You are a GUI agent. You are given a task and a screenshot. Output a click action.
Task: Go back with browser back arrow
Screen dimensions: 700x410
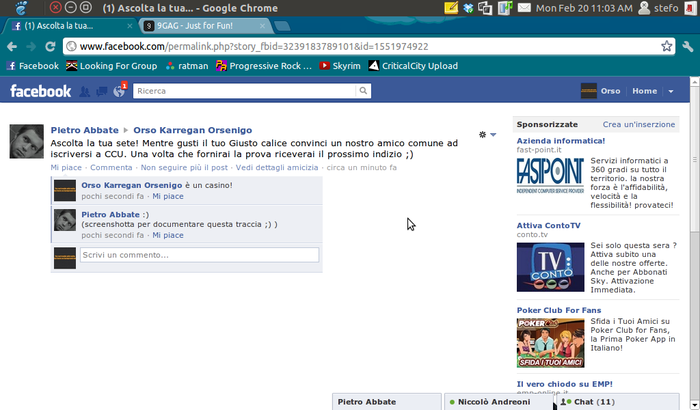(12, 46)
